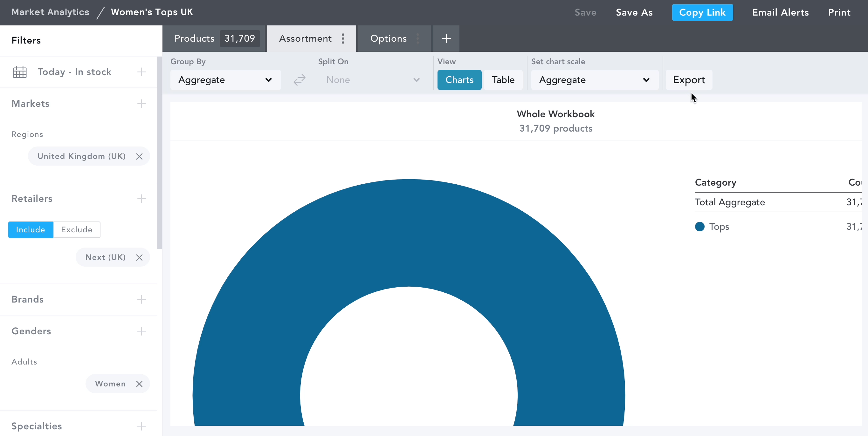Open the Assortment tab three-dot menu
This screenshot has height=436, width=868.
click(x=343, y=39)
